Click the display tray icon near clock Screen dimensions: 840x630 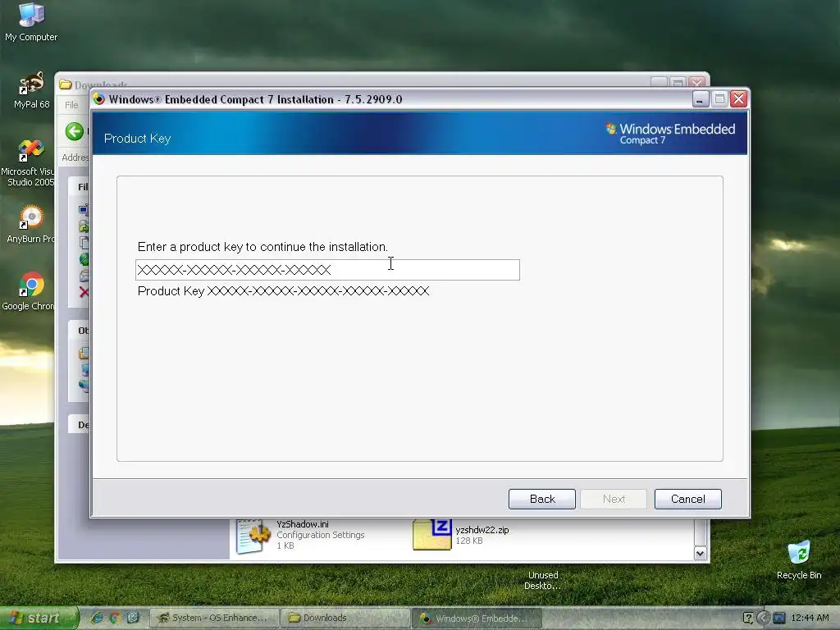pos(779,619)
